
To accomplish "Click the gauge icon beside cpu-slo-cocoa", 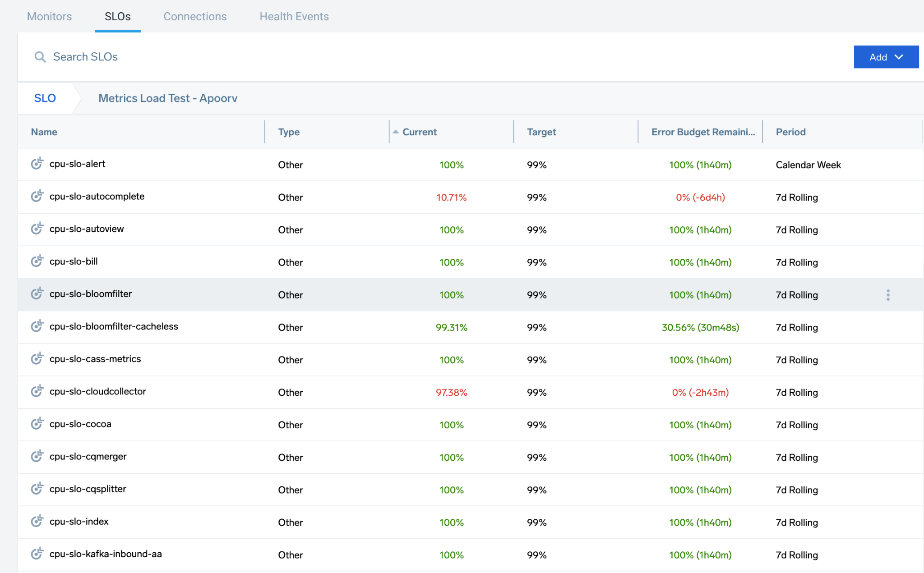I will [38, 423].
